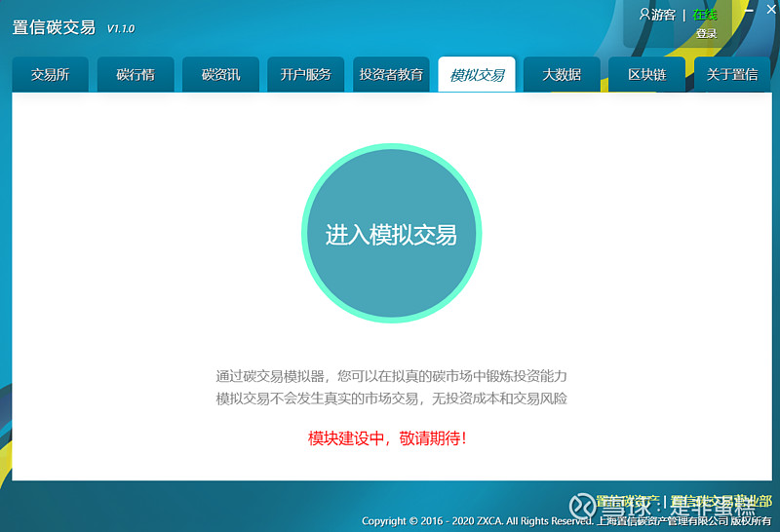Click the 模拟交易不会发生真实的市场交易 line

click(x=392, y=399)
